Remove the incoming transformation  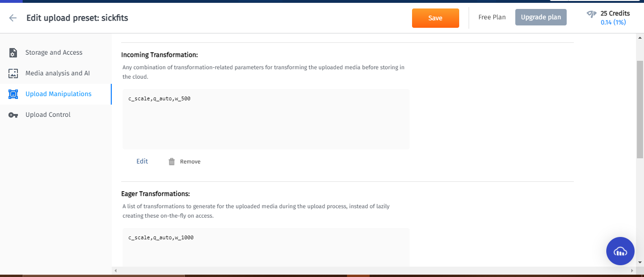(x=190, y=162)
